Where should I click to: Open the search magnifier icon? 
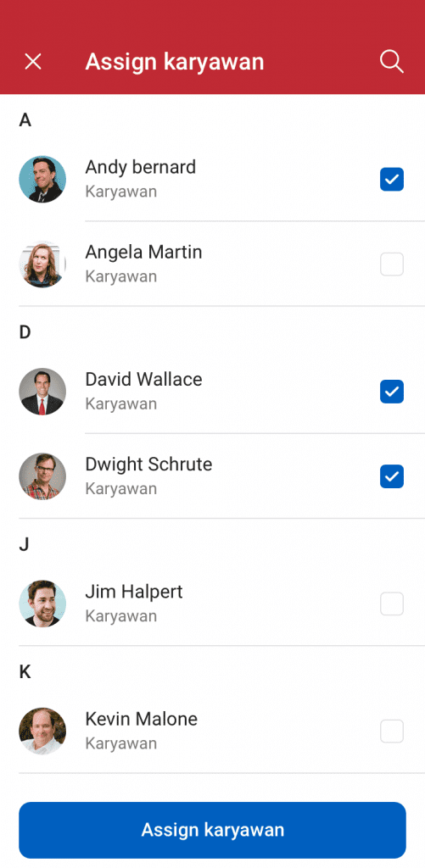pos(392,61)
